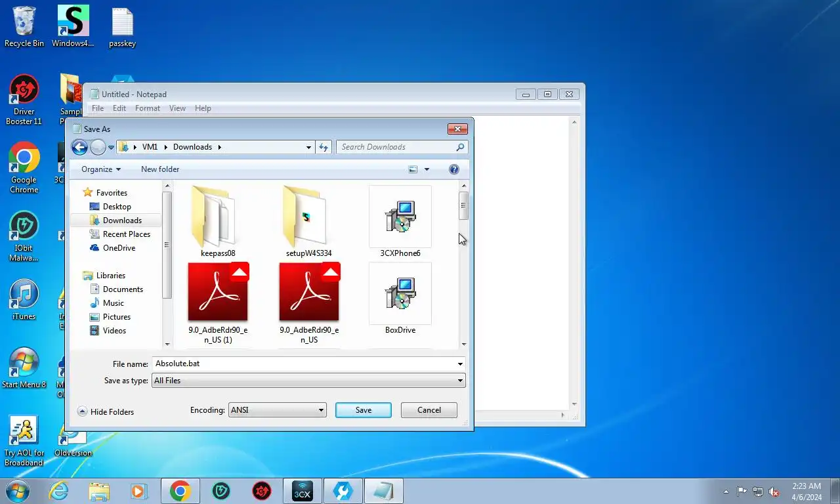
Task: Select the 3CXPhone6 installer file
Action: coord(400,220)
